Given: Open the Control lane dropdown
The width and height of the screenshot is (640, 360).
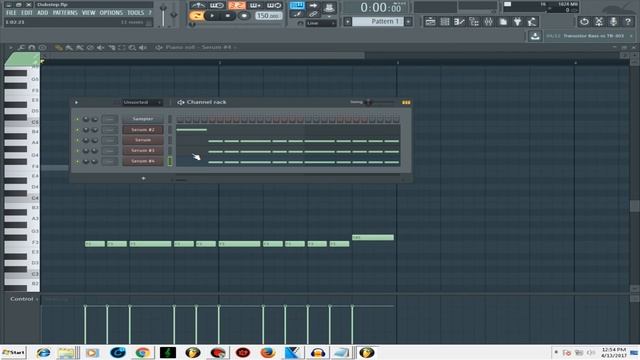Looking at the screenshot, I should point(24,299).
